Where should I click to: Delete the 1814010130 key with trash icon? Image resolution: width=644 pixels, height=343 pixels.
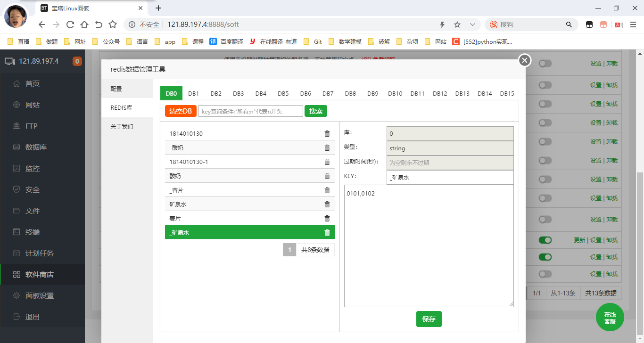(327, 134)
